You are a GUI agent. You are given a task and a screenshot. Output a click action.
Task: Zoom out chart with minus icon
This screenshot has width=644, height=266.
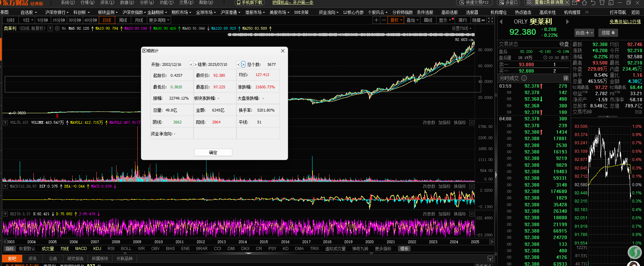[x=384, y=20]
